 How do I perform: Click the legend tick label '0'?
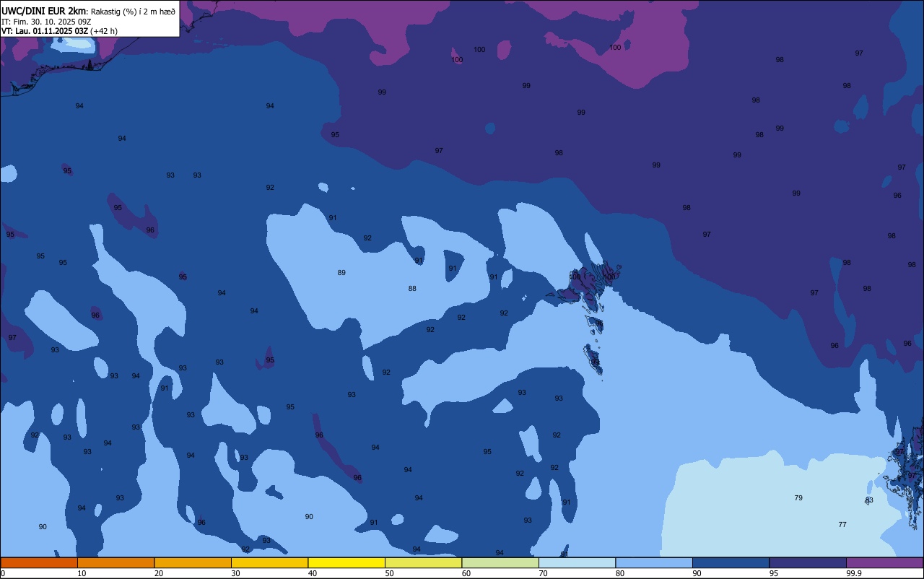[3, 573]
